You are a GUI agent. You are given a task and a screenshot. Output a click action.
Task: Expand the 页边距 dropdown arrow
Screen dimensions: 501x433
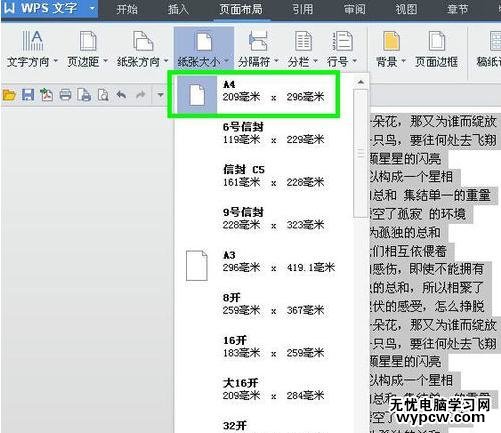tap(105, 61)
